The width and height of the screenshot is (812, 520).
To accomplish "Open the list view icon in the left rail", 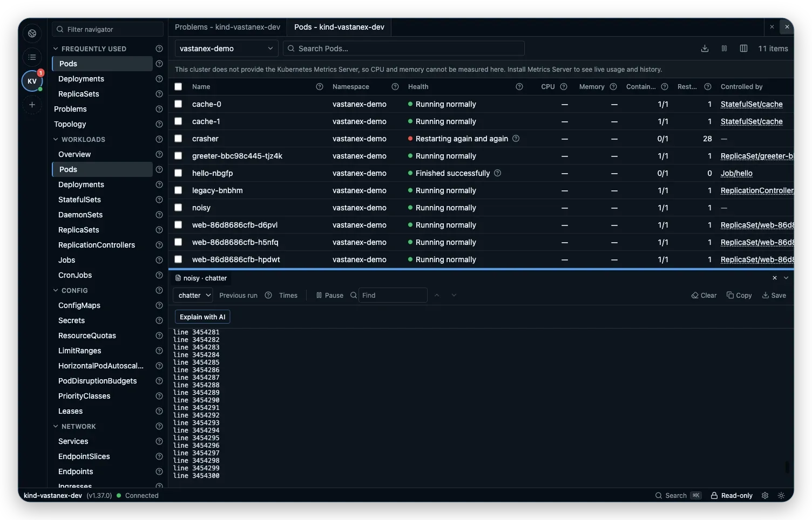I will pyautogui.click(x=32, y=57).
